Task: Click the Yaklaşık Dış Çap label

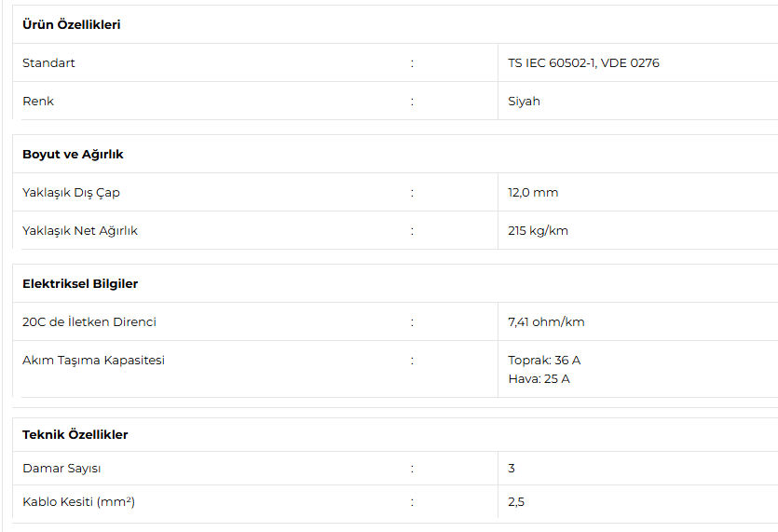Action: click(x=71, y=193)
